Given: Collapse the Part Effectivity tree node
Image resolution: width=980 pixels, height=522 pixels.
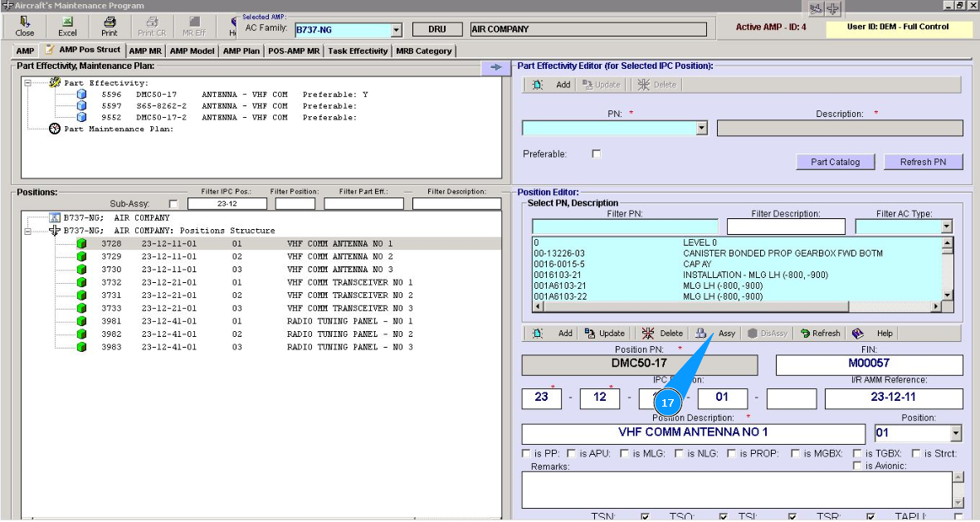Looking at the screenshot, I should (x=28, y=83).
